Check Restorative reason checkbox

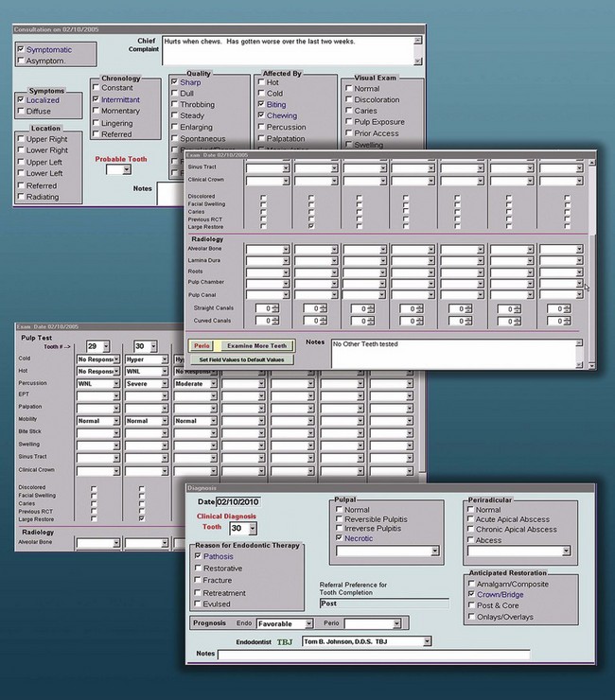coord(198,568)
